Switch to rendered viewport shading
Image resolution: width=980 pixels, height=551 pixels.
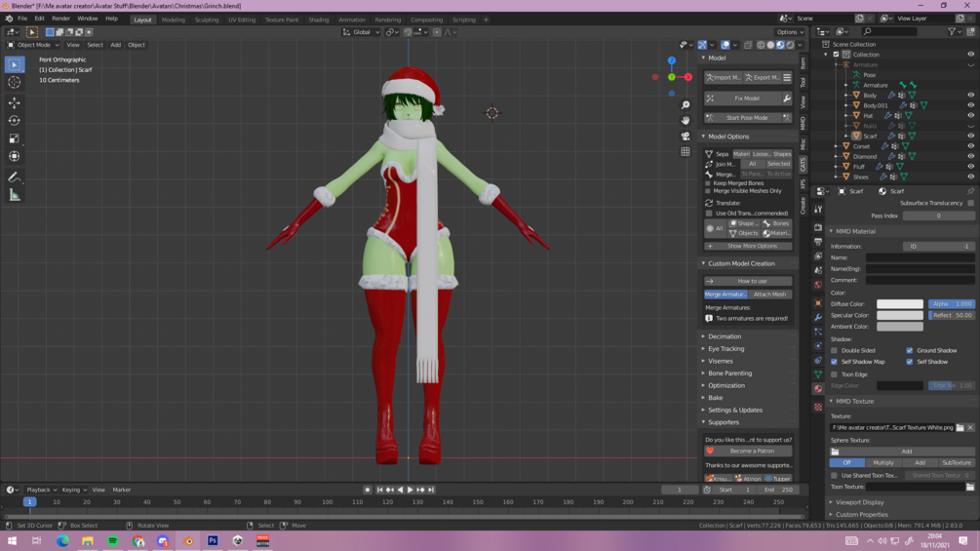pos(791,45)
